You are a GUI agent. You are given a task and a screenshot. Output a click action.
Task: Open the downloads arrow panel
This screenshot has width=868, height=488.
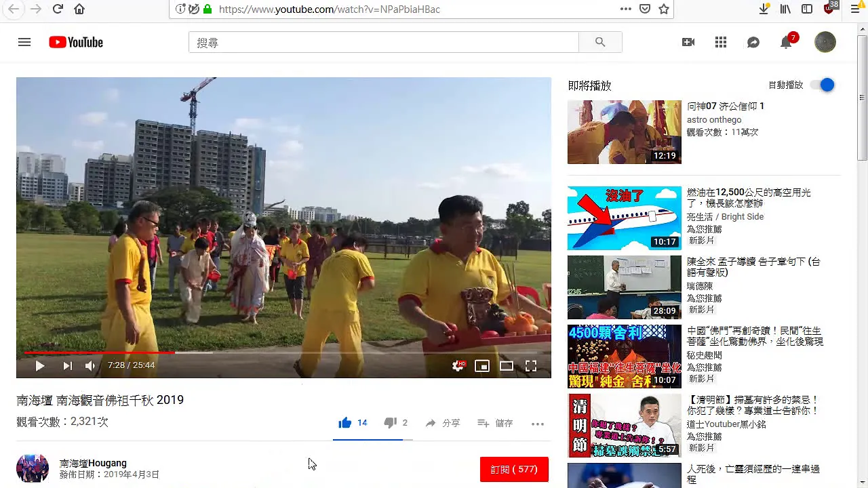[x=764, y=9]
